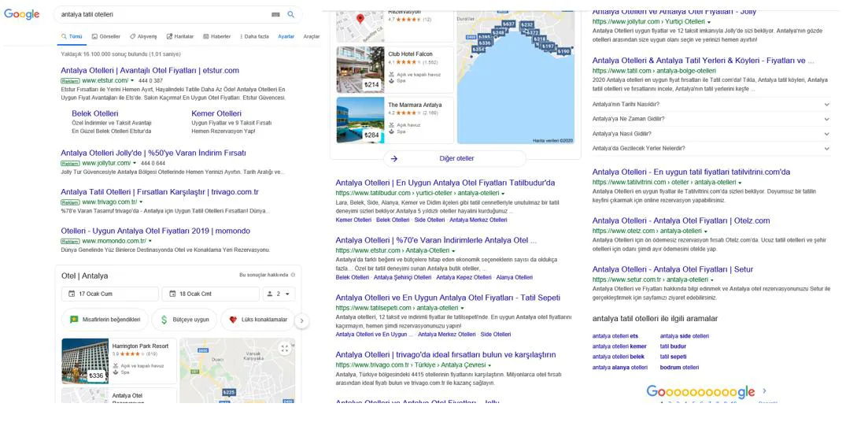Click the ₺225 price pin on map

coord(229,393)
